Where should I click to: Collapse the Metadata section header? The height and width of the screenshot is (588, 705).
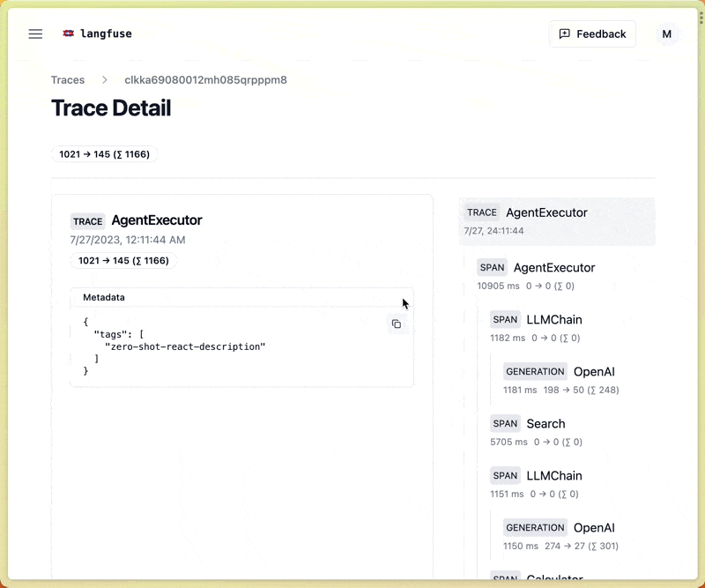pyautogui.click(x=104, y=297)
